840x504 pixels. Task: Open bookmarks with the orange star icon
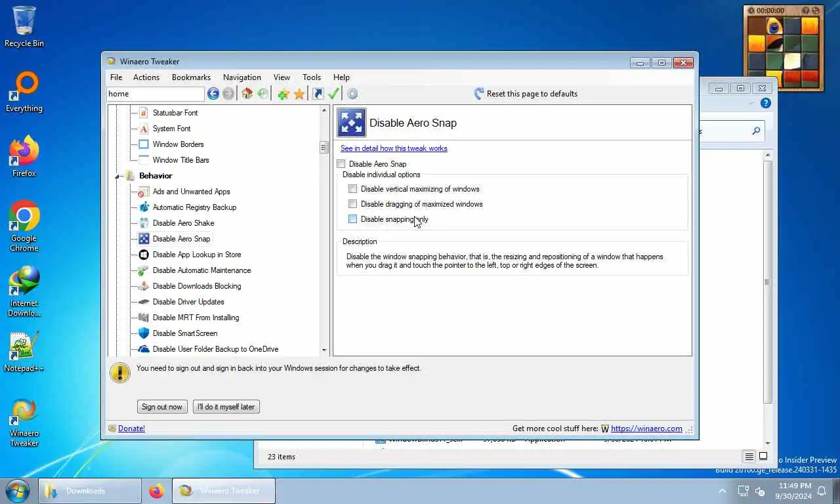point(299,94)
